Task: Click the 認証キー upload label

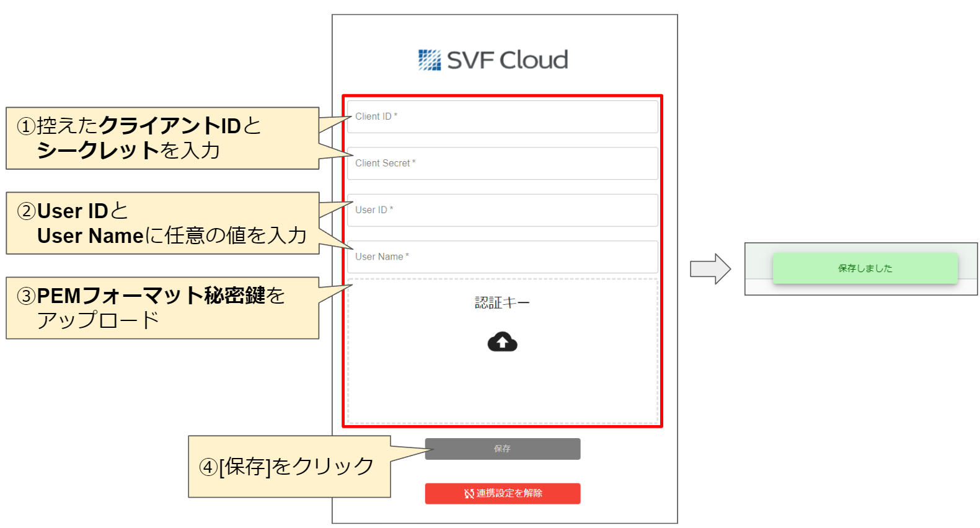Action: tap(502, 303)
